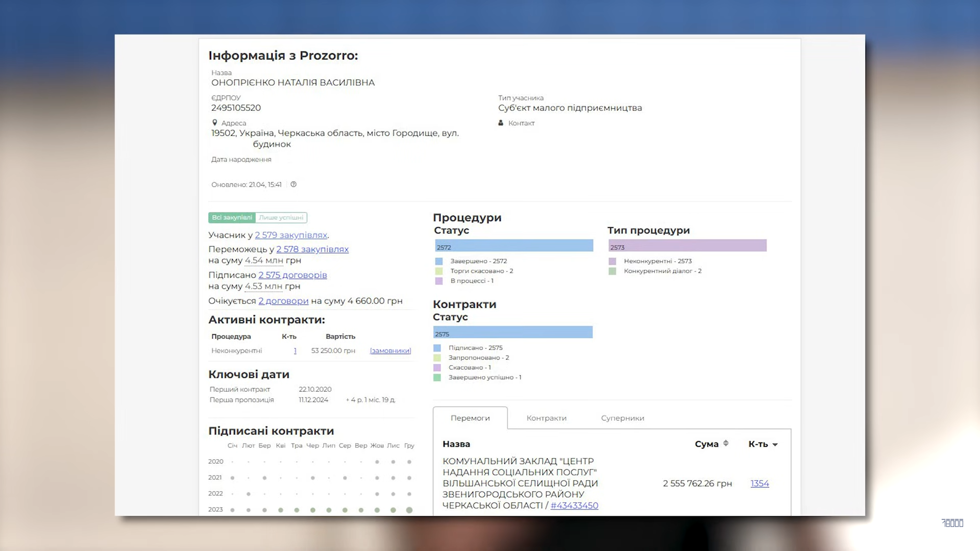Open organization link #43433450
The height and width of the screenshot is (551, 980).
pyautogui.click(x=574, y=506)
